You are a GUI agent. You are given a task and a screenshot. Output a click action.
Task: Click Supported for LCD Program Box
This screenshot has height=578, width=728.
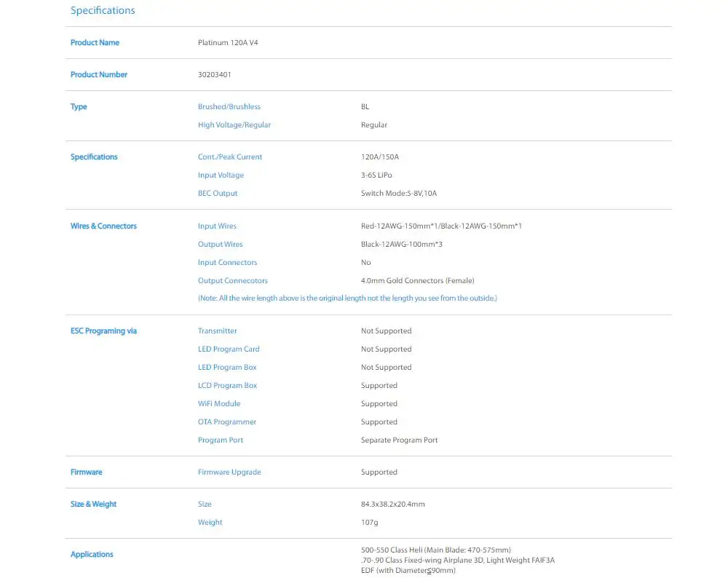[379, 385]
